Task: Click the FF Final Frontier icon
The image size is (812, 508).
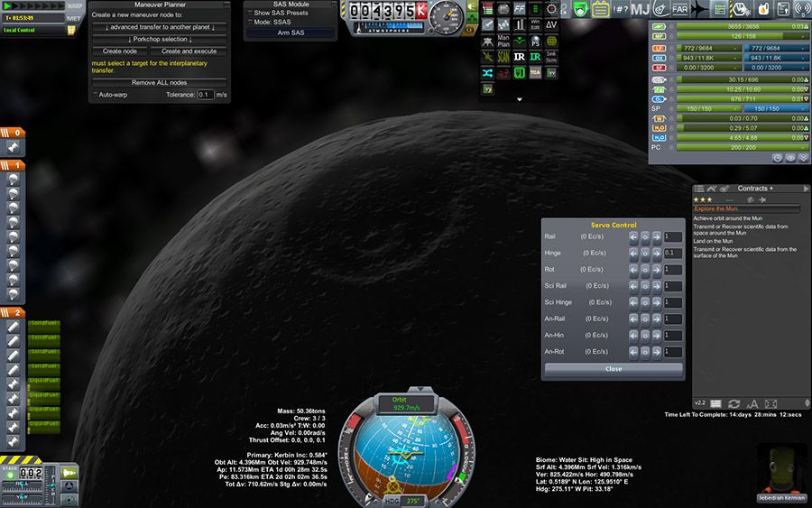Action: 519,9
